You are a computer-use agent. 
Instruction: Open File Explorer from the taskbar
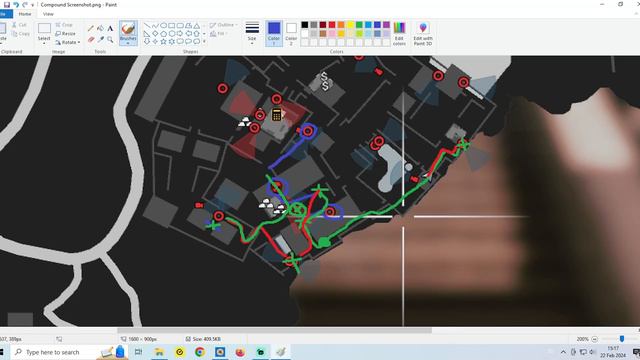(x=159, y=352)
